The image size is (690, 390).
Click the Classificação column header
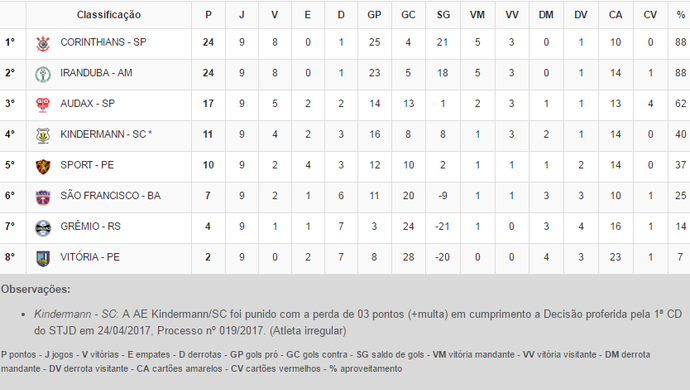point(109,15)
